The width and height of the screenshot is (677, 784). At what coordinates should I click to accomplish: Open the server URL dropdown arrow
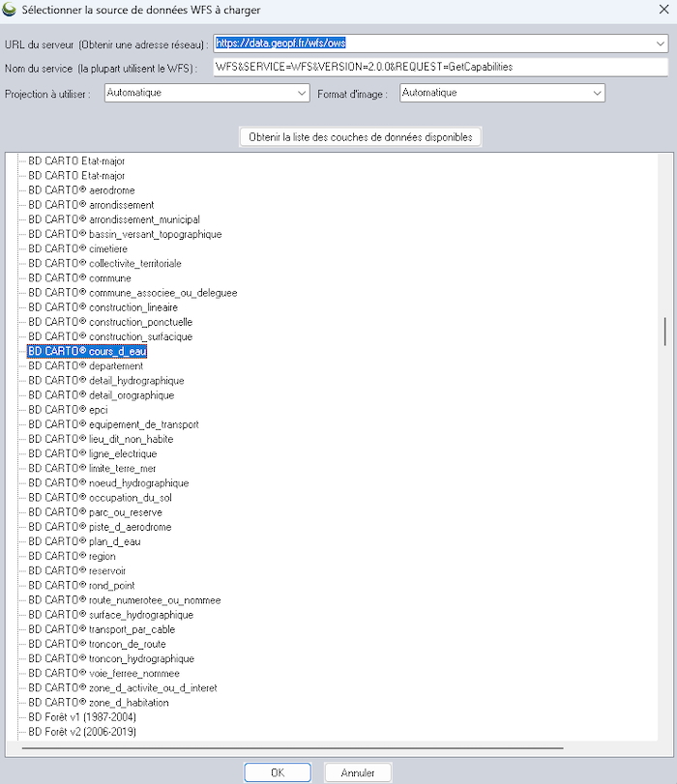tap(660, 44)
